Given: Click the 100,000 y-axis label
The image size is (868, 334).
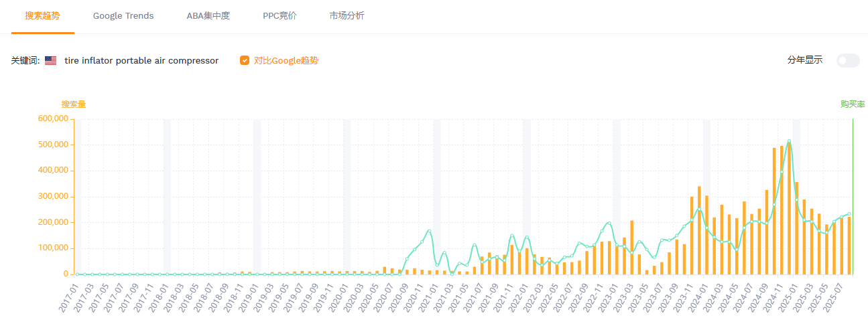Looking at the screenshot, I should (x=54, y=248).
